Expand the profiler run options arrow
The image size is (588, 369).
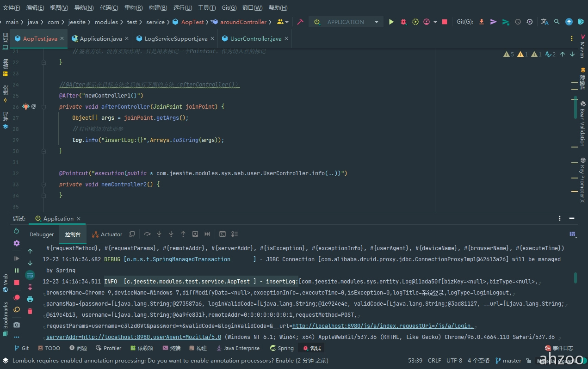coord(435,22)
